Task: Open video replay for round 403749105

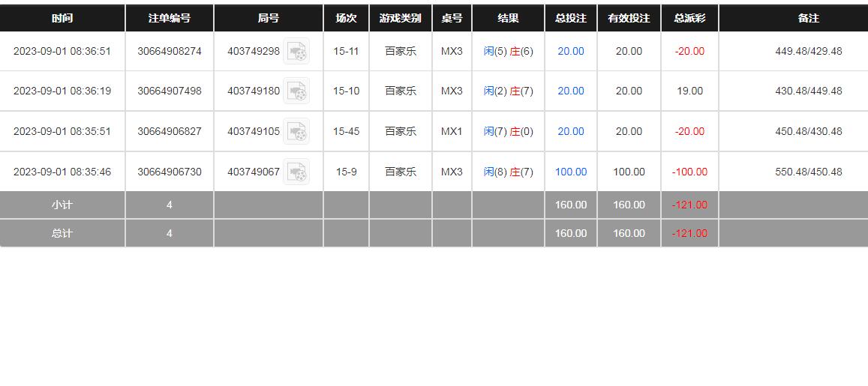Action: 297,132
